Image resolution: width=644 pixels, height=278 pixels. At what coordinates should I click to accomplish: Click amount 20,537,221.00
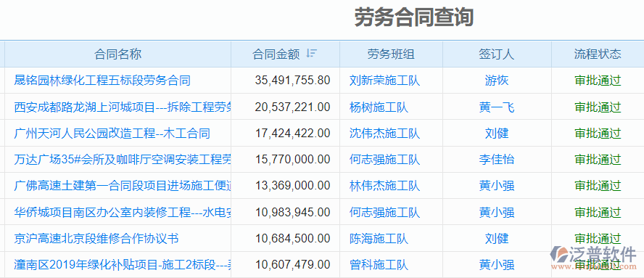coord(292,107)
